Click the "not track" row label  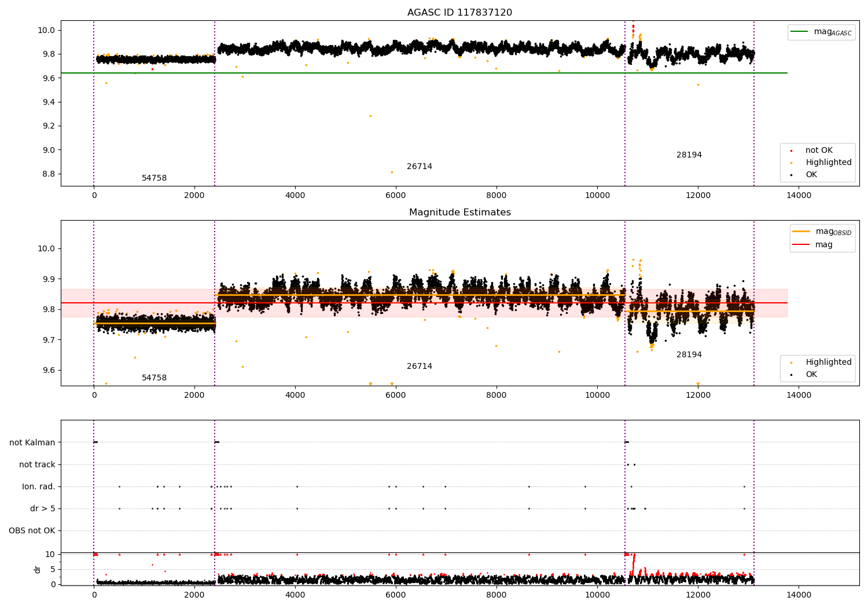click(37, 465)
